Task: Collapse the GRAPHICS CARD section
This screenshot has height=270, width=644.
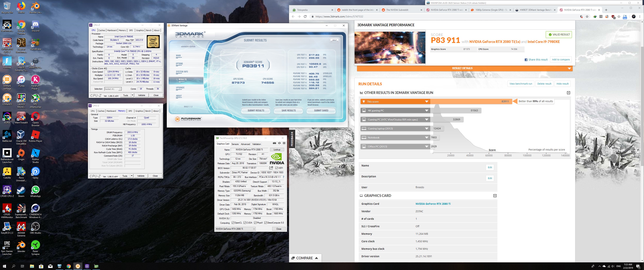Action: pyautogui.click(x=495, y=196)
